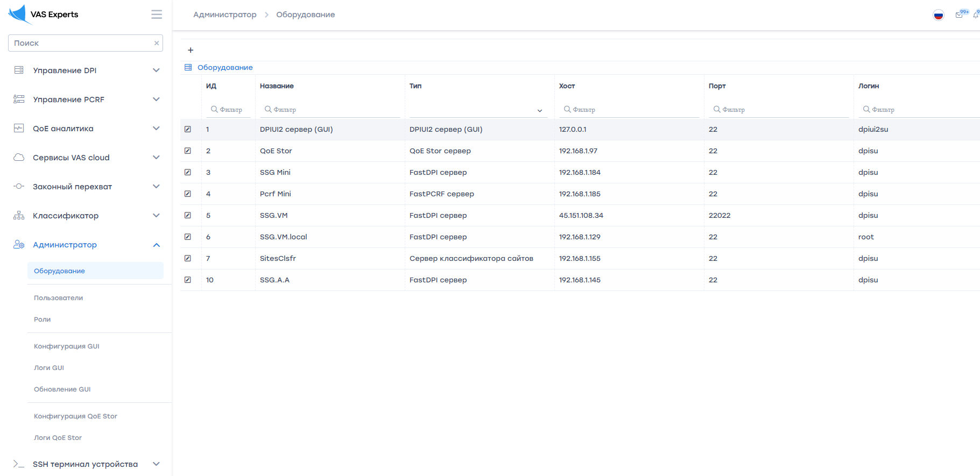980x476 pixels.
Task: Go to Конфигурация QoE Stor page
Action: tap(75, 416)
